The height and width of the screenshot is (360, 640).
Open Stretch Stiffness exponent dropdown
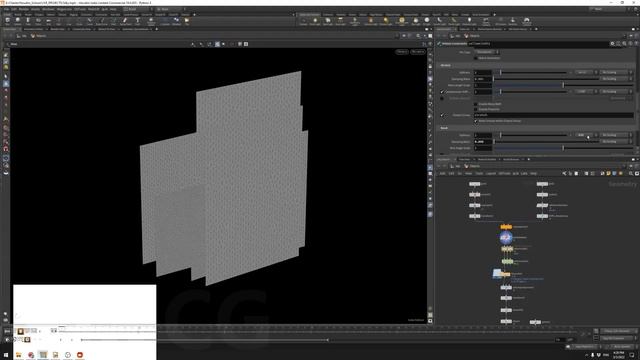[586, 73]
